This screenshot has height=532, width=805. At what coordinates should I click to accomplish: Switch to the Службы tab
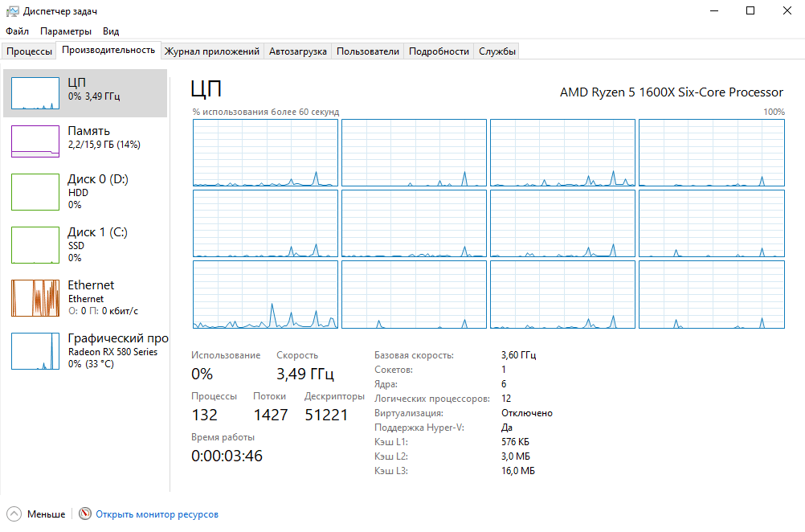click(x=497, y=51)
